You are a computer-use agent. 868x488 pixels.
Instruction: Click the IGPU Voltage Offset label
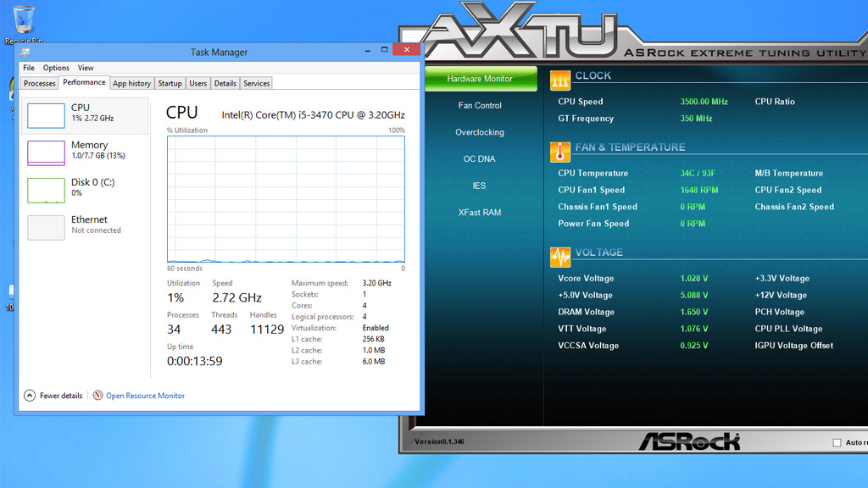coord(793,346)
